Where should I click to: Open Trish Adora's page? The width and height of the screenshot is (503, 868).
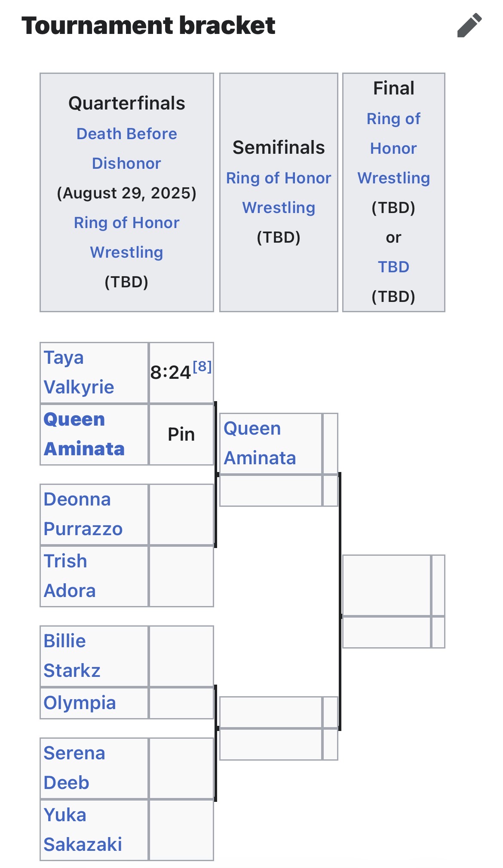click(x=69, y=576)
